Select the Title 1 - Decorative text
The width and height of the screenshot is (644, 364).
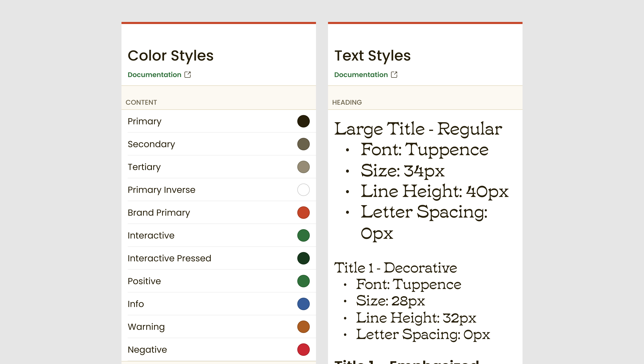click(x=395, y=268)
